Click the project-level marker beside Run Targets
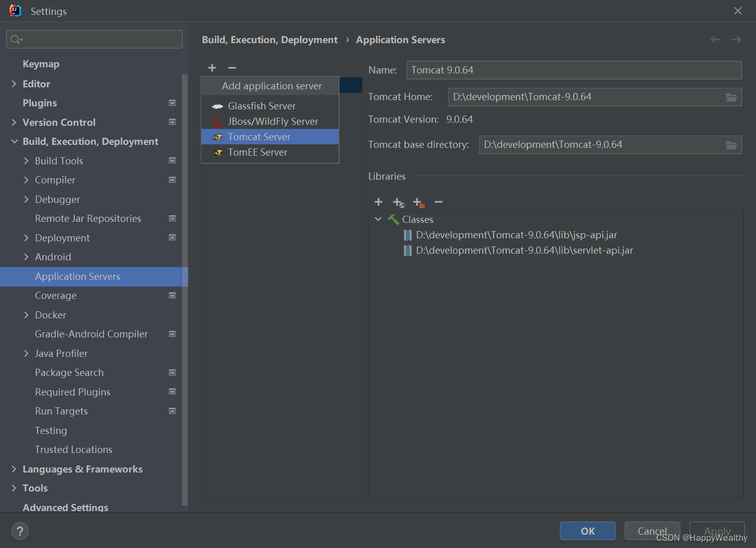Screen dimensions: 756x548 [173, 411]
